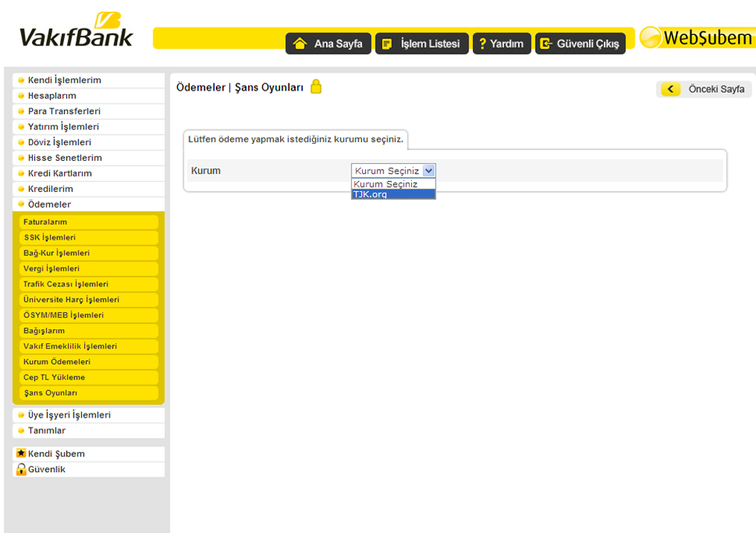Select Üniversite Harç İşlemleri item
Viewport: 756px width, 533px height.
pyautogui.click(x=89, y=299)
